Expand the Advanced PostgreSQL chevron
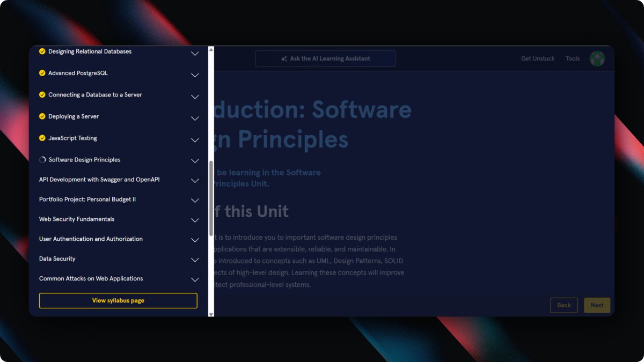The width and height of the screenshot is (644, 362). (195, 75)
